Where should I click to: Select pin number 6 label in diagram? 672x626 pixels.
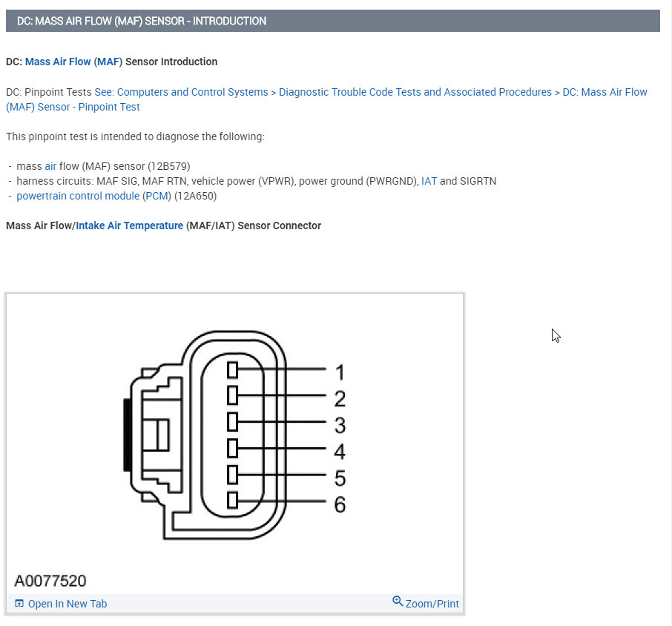[340, 505]
